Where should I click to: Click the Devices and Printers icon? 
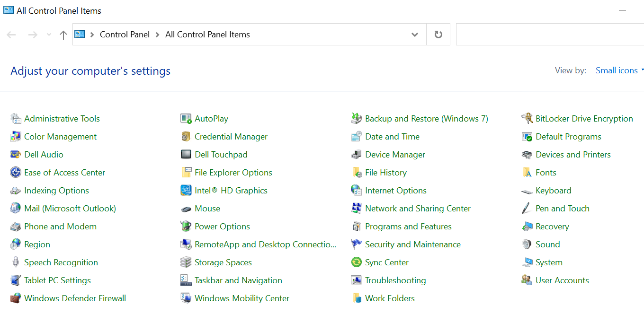[527, 155]
